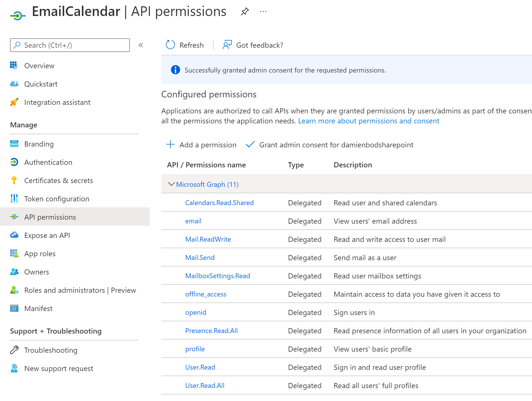Click the pin icon beside the page title
Image resolution: width=532 pixels, height=401 pixels.
click(245, 12)
